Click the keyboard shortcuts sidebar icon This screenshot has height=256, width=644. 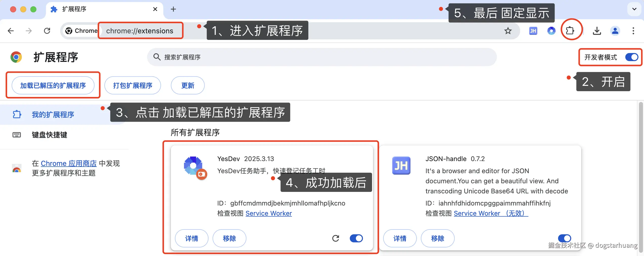pos(17,135)
